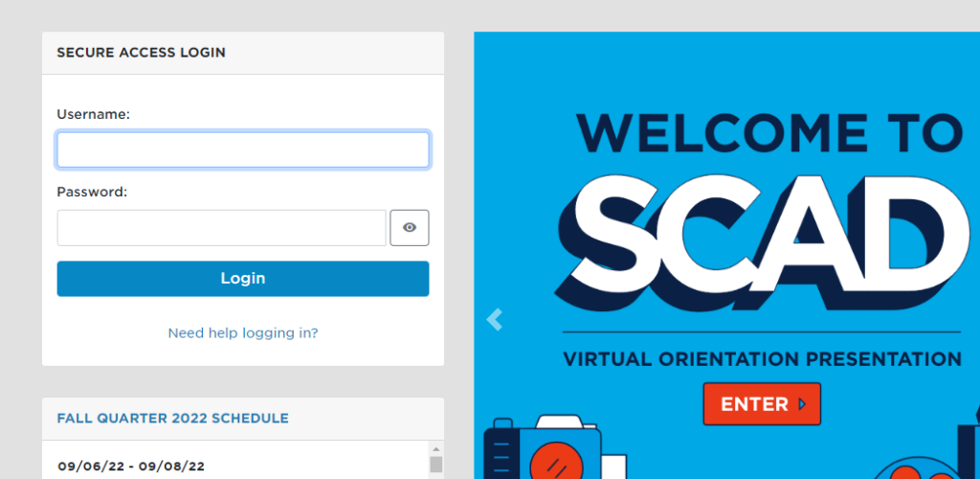The image size is (980, 479).
Task: Click the 'Virtual Orientation Presentation' banner text
Action: [x=762, y=360]
